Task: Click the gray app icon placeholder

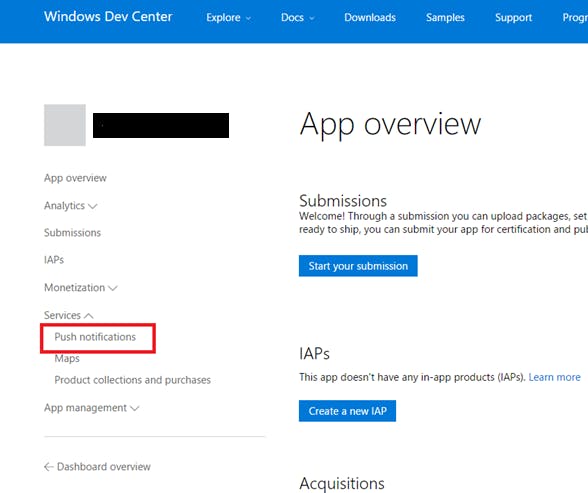Action: [x=65, y=125]
